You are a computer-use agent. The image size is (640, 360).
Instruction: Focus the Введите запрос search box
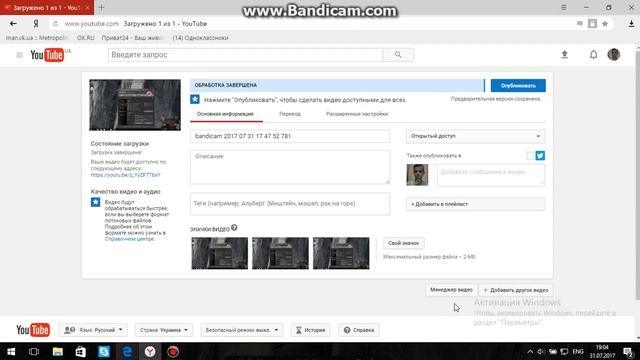[x=245, y=55]
